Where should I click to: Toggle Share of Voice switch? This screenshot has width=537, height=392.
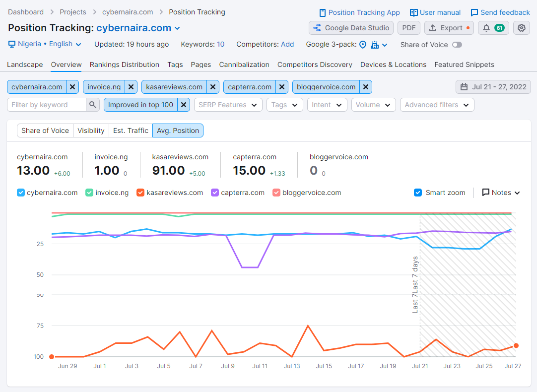click(457, 45)
